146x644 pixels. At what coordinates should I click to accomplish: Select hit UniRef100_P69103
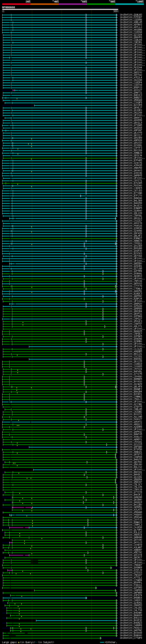pos(131,628)
